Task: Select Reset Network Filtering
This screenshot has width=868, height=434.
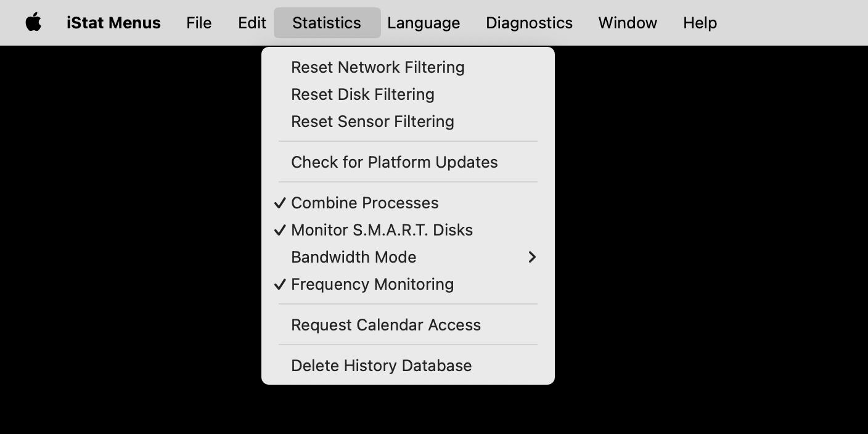Action: (x=408, y=67)
